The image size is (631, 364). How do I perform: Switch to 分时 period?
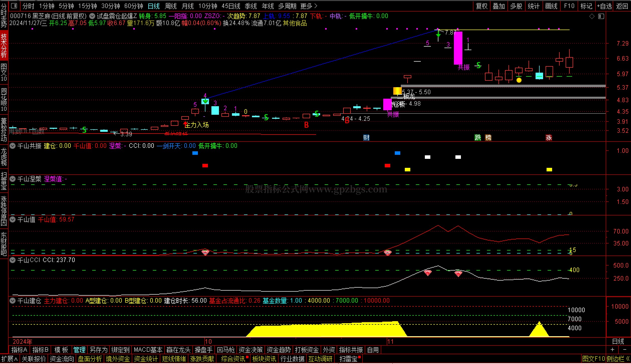pyautogui.click(x=28, y=6)
